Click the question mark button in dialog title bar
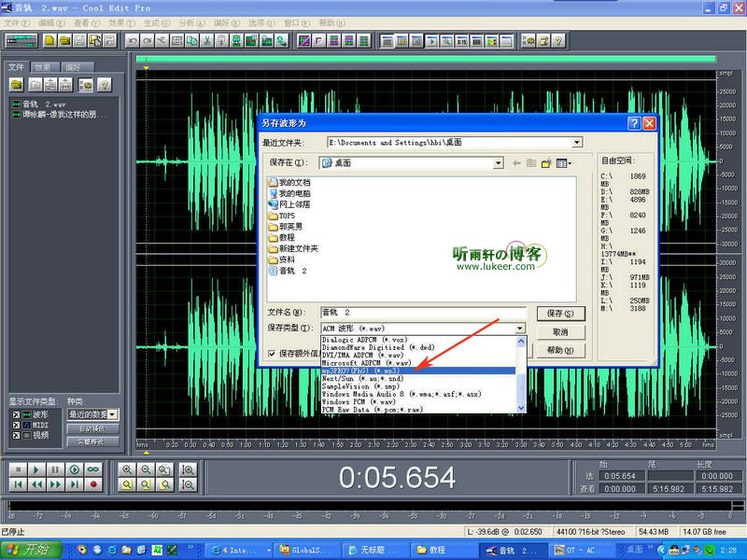The height and width of the screenshot is (560, 747). (634, 124)
